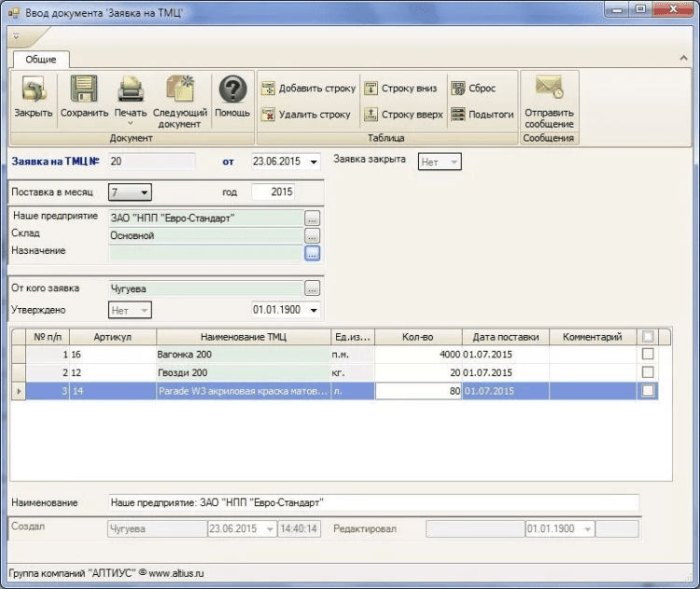700x589 pixels.
Task: Tick the checkbox in Вагонка 200 row
Action: [x=648, y=355]
